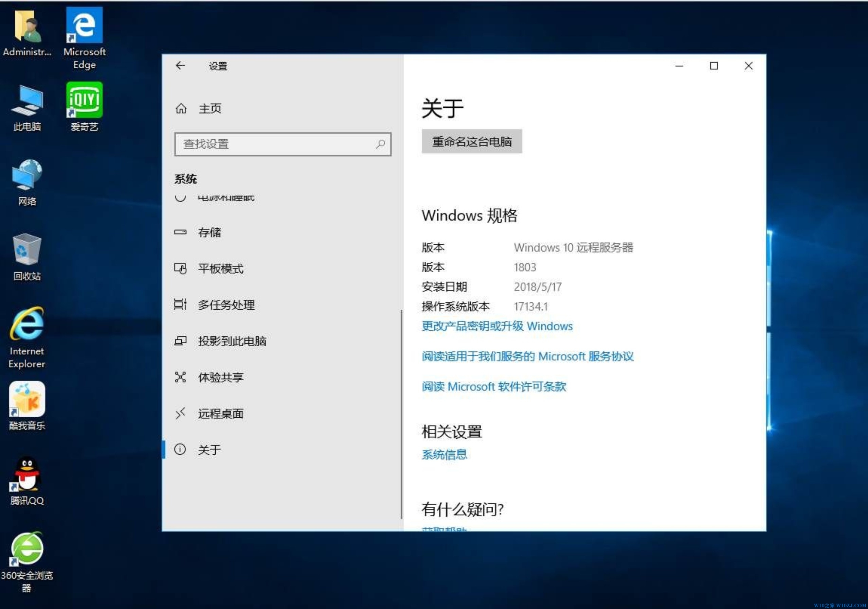
Task: Minimize the Settings window
Action: 679,66
